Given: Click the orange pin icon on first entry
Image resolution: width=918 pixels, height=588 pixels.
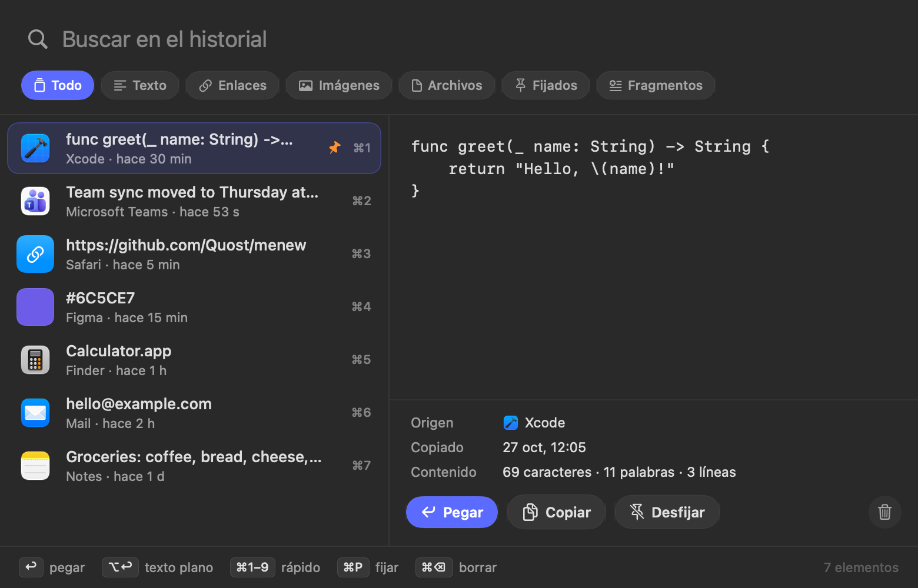Looking at the screenshot, I should pos(334,148).
